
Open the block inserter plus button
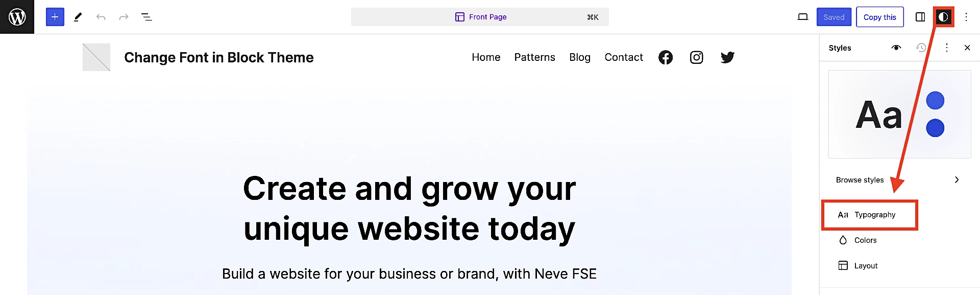pyautogui.click(x=55, y=17)
